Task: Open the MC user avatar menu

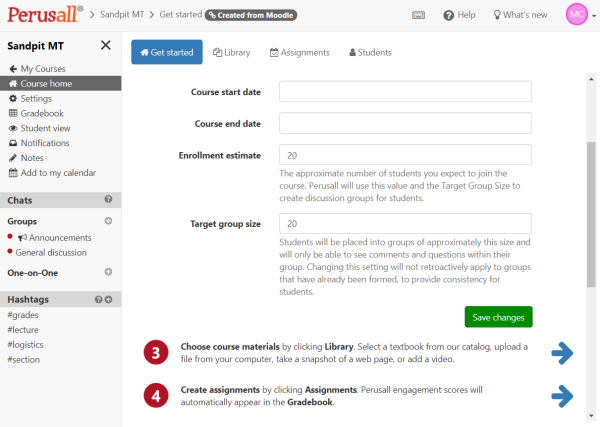Action: (x=577, y=14)
